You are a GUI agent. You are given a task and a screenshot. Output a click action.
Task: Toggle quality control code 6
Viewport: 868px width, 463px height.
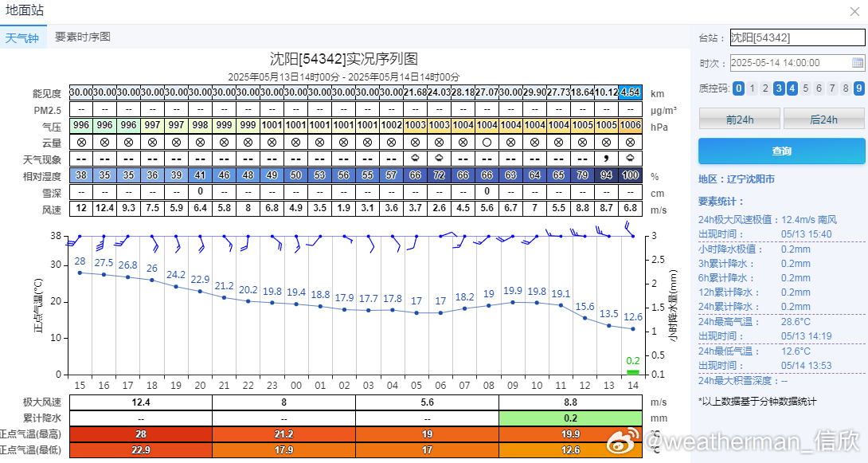coord(819,88)
